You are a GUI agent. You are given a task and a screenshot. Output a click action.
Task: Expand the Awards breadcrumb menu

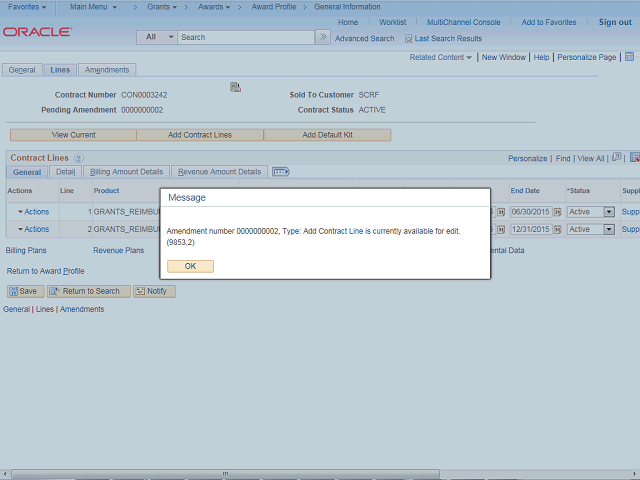[x=214, y=7]
